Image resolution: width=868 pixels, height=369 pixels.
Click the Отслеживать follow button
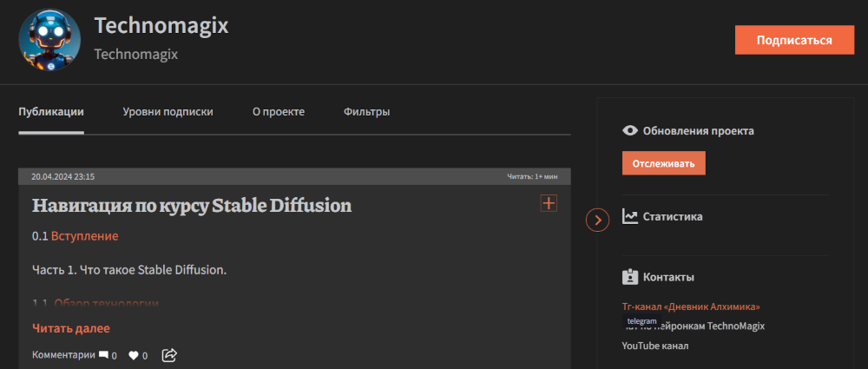point(664,163)
